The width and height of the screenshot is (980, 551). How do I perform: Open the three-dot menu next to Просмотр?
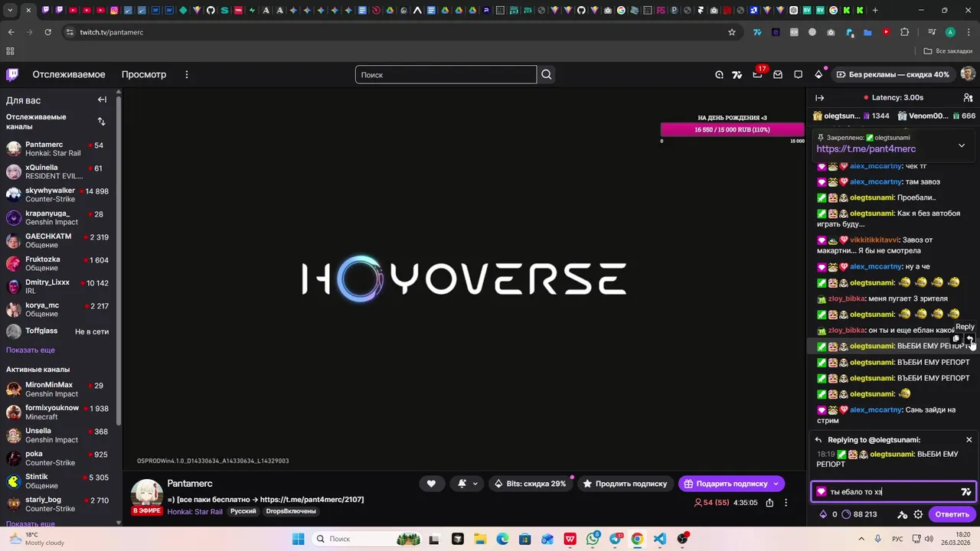coord(186,74)
